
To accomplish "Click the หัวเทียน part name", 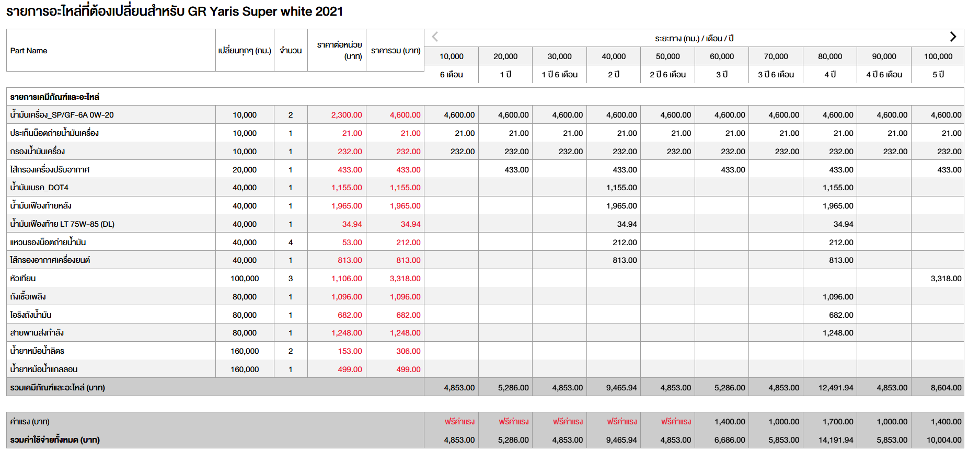I will [23, 279].
